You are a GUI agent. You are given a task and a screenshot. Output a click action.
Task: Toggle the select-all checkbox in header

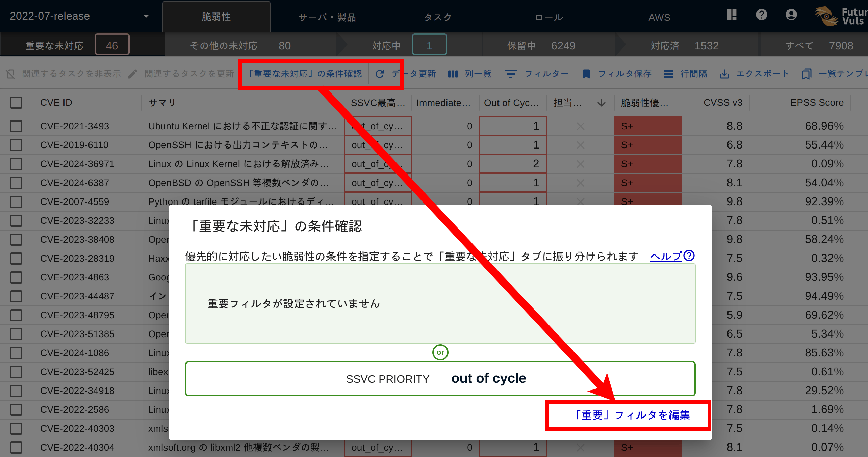[x=16, y=103]
